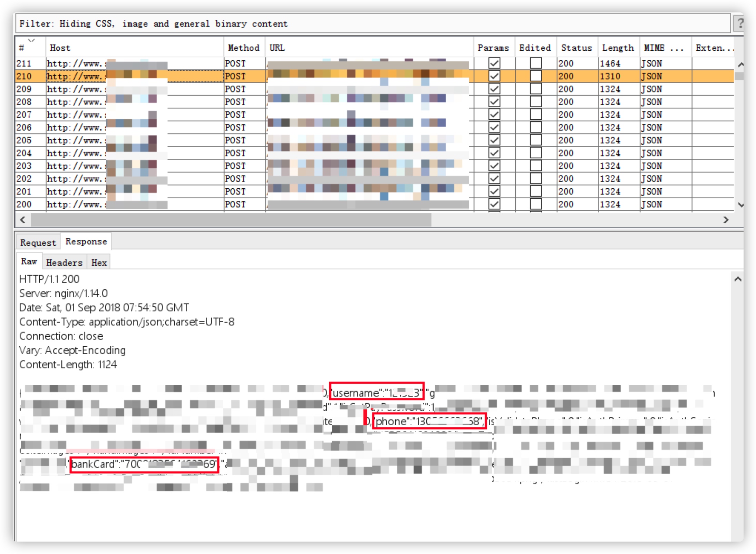Screen dimensions: 756x554
Task: Open the Hex view tab
Action: pyautogui.click(x=99, y=263)
